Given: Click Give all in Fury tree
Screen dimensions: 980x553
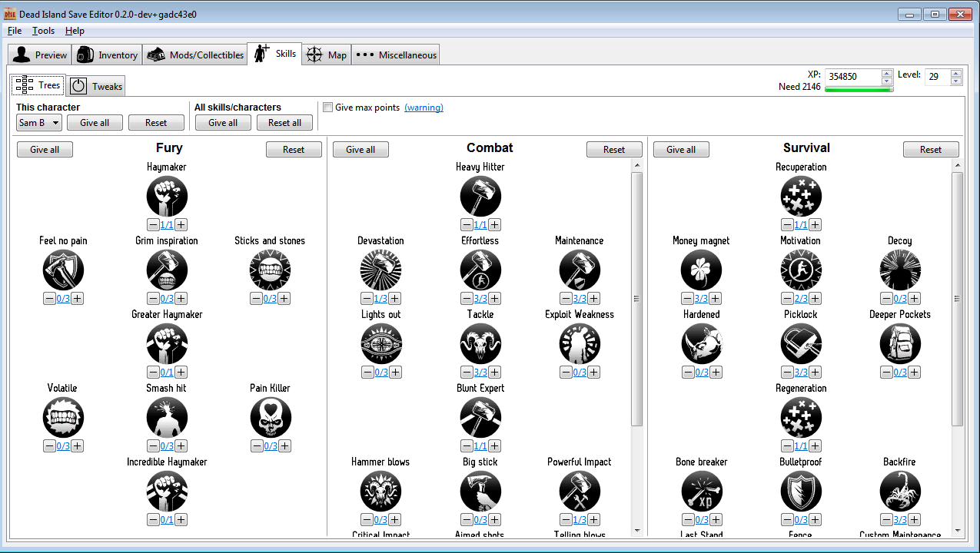Looking at the screenshot, I should (45, 150).
